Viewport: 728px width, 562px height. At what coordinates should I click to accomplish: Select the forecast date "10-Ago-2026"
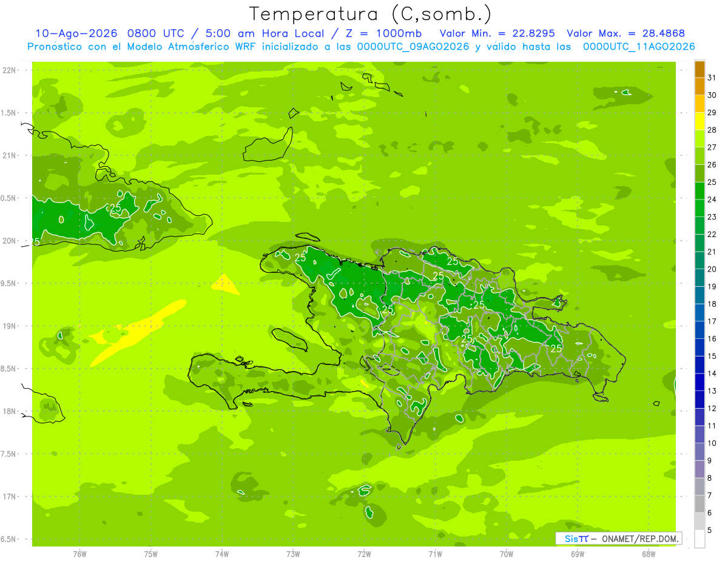[75, 33]
